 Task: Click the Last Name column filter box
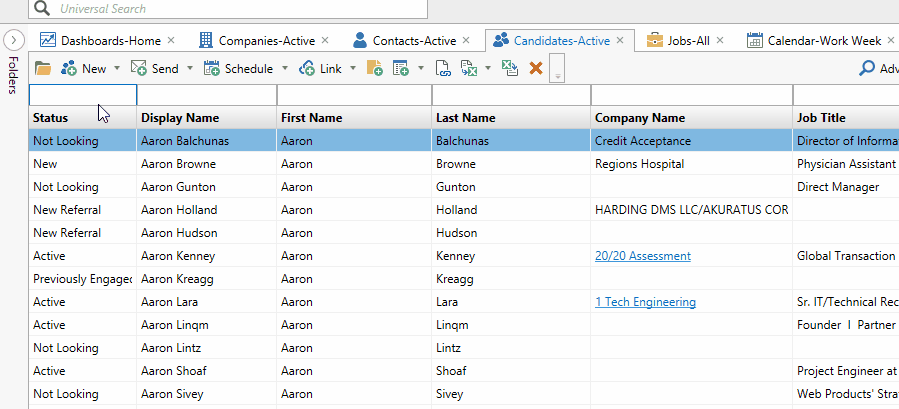click(511, 95)
